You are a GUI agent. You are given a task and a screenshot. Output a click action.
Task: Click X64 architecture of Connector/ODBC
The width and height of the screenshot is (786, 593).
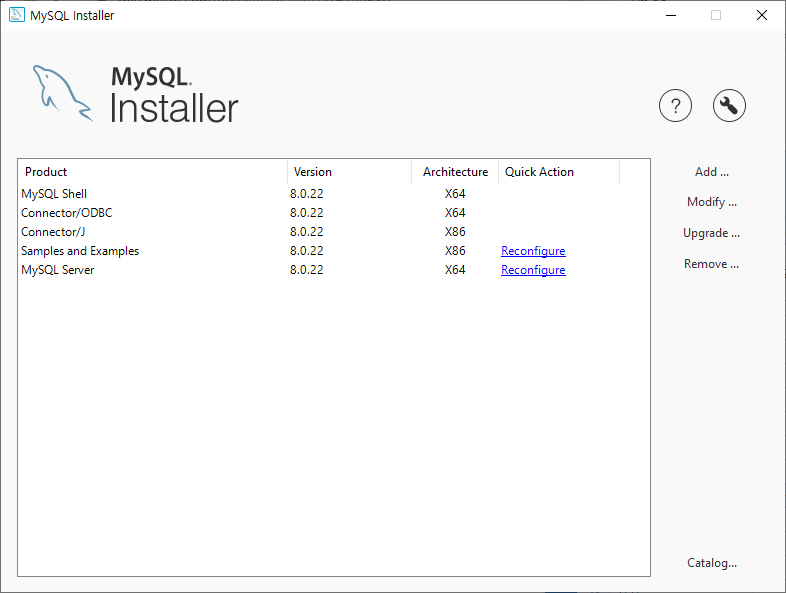(x=455, y=213)
